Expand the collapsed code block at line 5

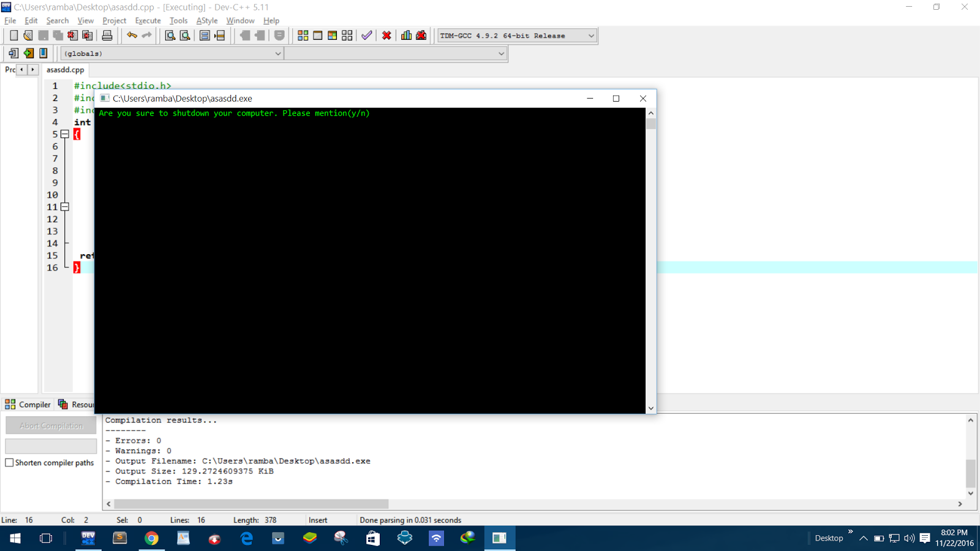coord(64,134)
